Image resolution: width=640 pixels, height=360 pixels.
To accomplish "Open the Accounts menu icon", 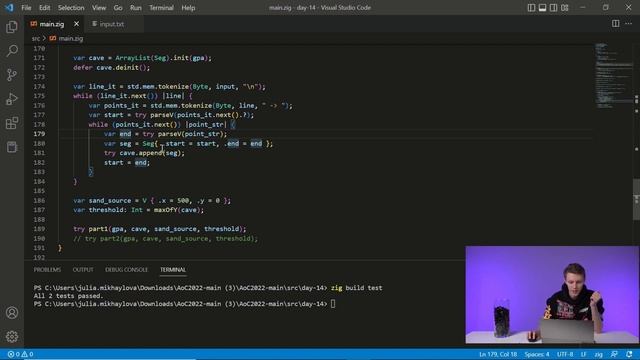I will pos(12,313).
